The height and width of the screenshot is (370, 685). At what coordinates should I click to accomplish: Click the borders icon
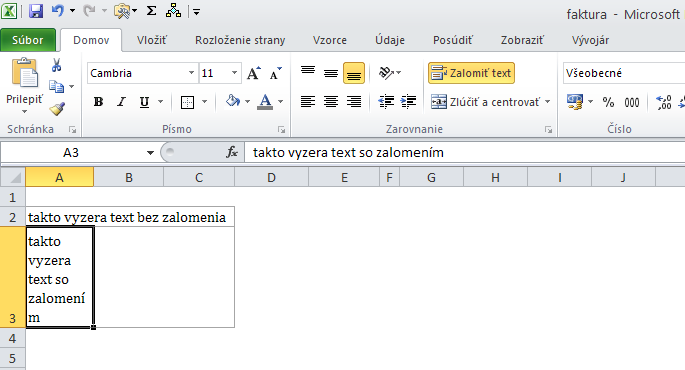pyautogui.click(x=187, y=102)
